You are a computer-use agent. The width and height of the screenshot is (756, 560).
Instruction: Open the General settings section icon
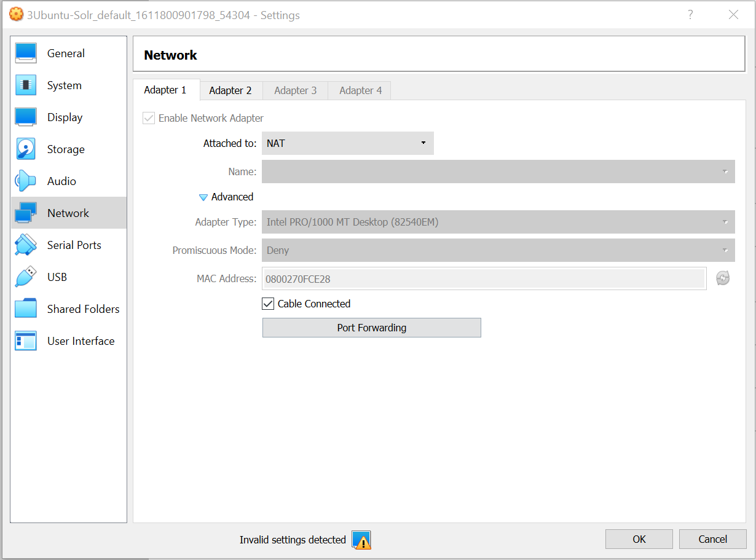pyautogui.click(x=25, y=53)
